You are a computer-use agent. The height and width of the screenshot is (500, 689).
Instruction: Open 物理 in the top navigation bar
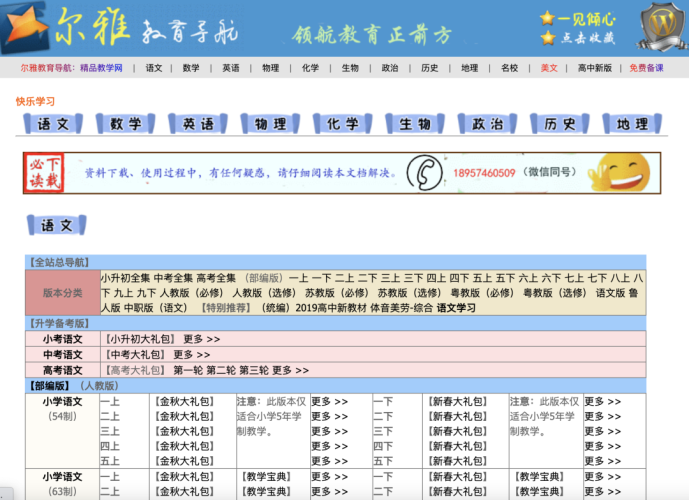tap(270, 68)
